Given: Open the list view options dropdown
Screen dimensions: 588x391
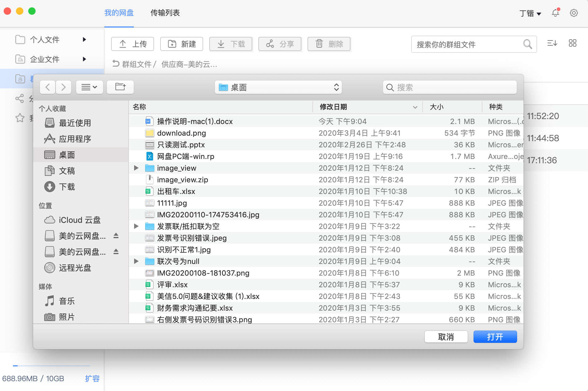Looking at the screenshot, I should click(89, 87).
